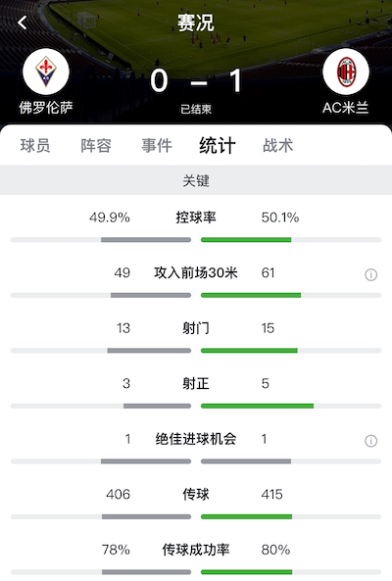Viewport: 392px width, 581px height.
Task: Open the 战术 tab
Action: click(278, 145)
